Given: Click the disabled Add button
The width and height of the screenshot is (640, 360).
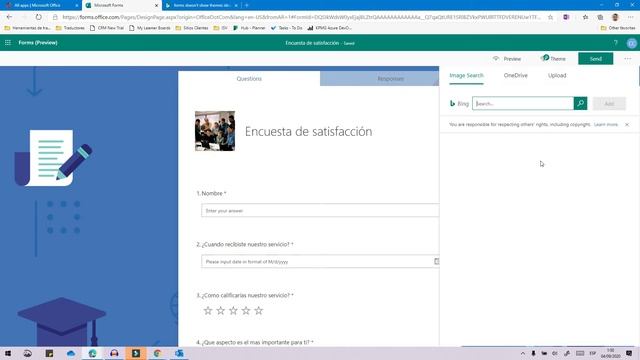Looking at the screenshot, I should [x=609, y=104].
